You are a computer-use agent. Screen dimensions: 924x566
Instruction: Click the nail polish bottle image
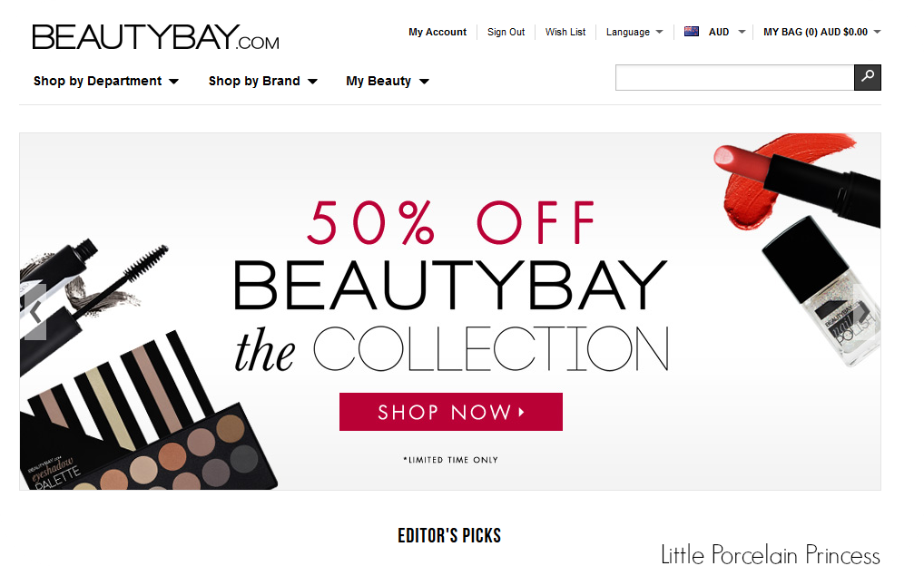click(x=822, y=291)
